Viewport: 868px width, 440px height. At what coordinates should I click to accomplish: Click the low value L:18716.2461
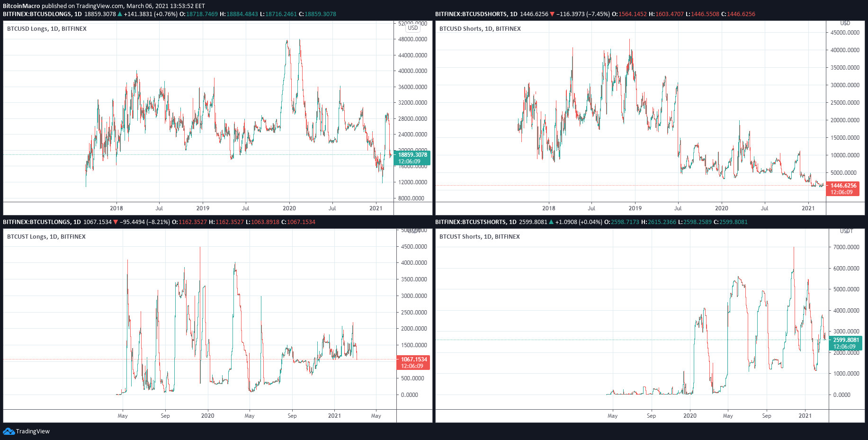[278, 14]
